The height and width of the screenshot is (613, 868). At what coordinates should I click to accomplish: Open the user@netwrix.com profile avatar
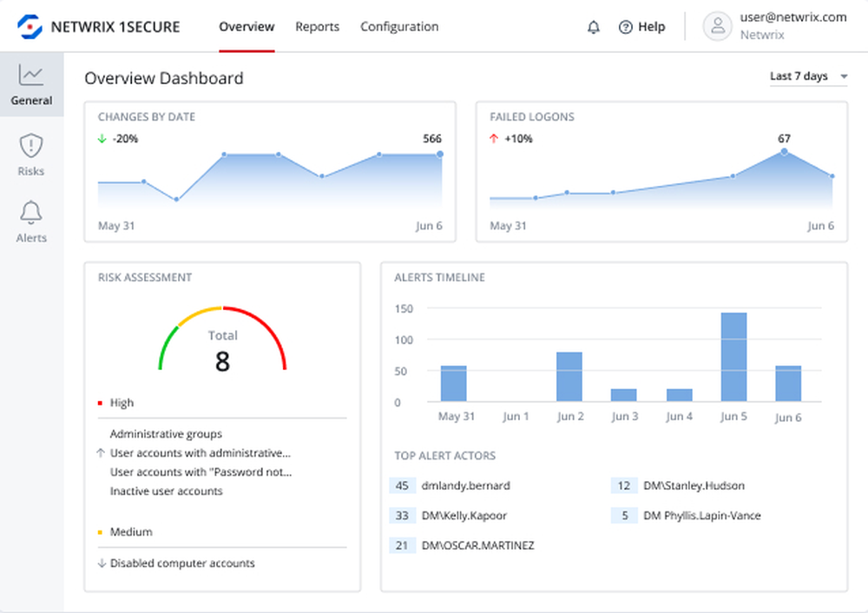point(718,27)
